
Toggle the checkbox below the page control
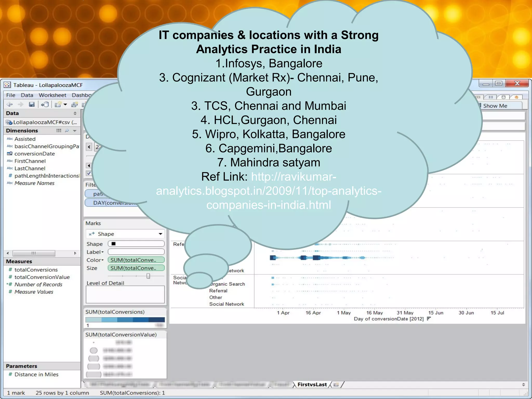click(x=89, y=173)
